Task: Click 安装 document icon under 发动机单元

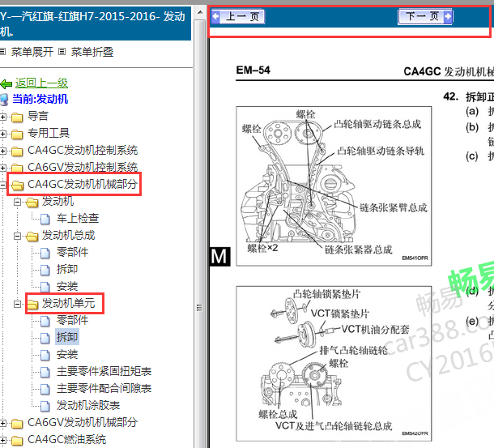Action: pos(45,355)
